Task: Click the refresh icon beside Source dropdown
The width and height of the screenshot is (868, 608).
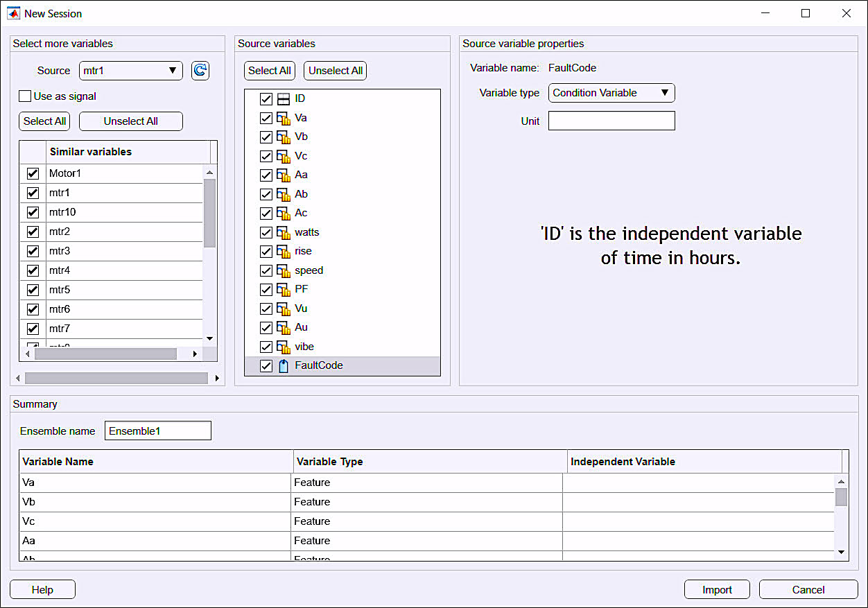Action: click(x=200, y=71)
